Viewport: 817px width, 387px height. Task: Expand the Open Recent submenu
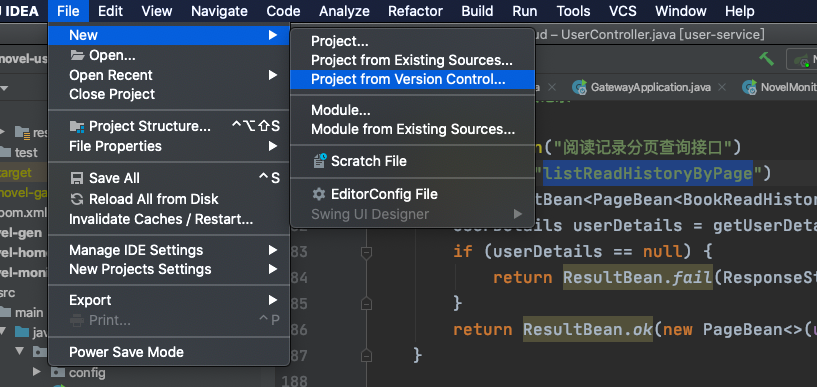169,75
